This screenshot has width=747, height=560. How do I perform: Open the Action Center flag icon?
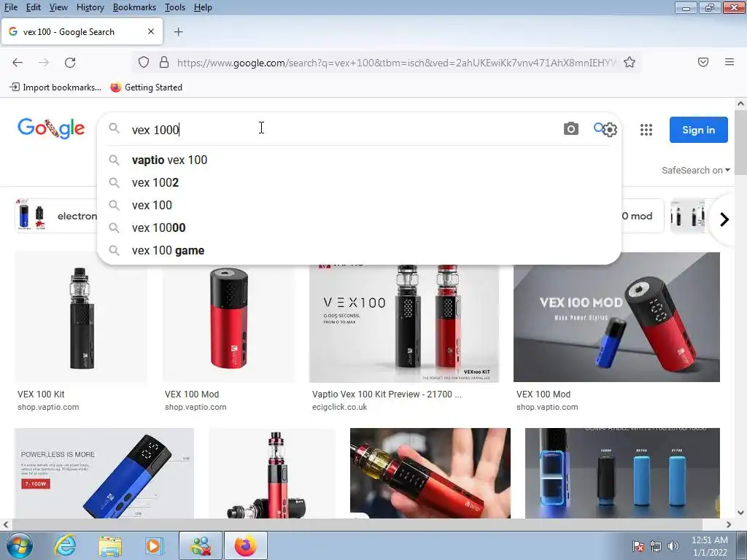[638, 545]
